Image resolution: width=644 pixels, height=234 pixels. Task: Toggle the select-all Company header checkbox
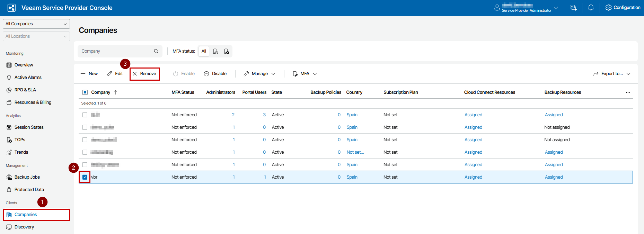click(x=85, y=92)
